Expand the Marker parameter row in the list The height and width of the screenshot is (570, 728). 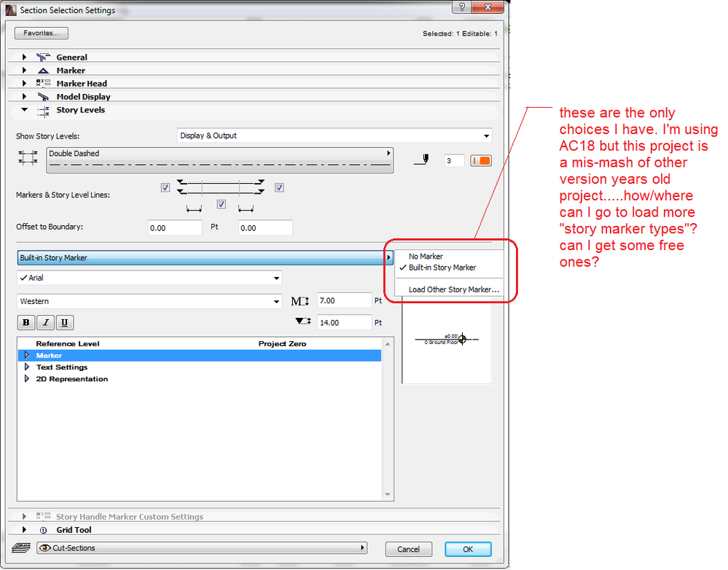point(27,356)
